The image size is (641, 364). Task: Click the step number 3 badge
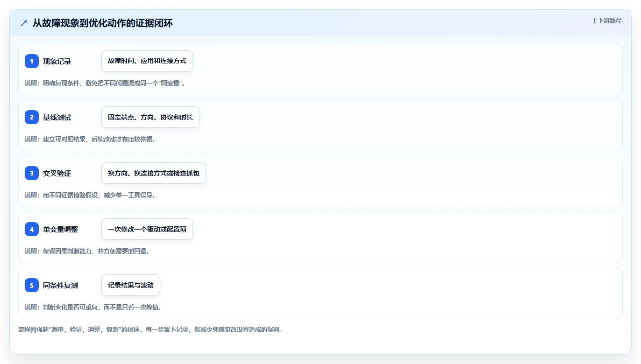(x=32, y=173)
